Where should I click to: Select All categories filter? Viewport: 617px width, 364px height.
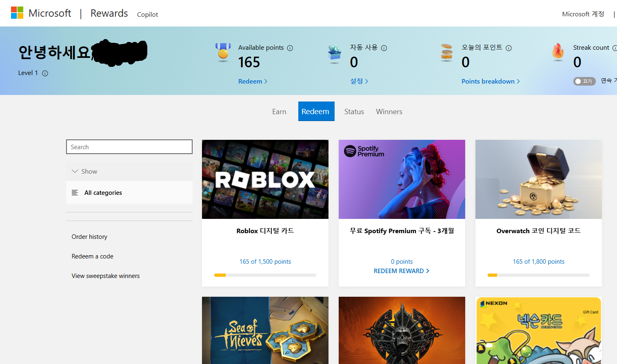pyautogui.click(x=129, y=192)
